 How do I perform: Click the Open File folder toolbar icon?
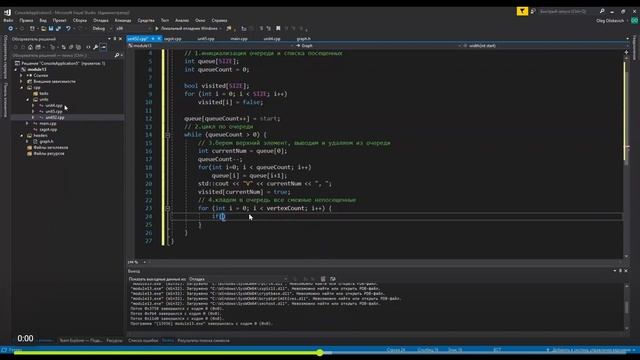43,29
